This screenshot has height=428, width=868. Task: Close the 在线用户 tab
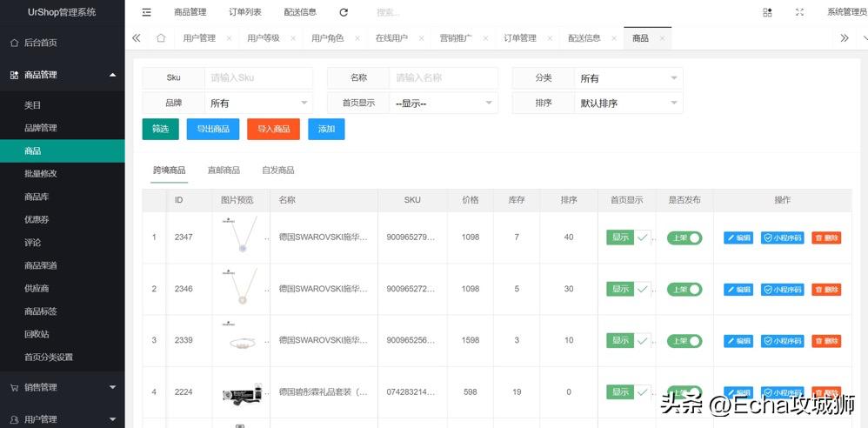pyautogui.click(x=421, y=39)
